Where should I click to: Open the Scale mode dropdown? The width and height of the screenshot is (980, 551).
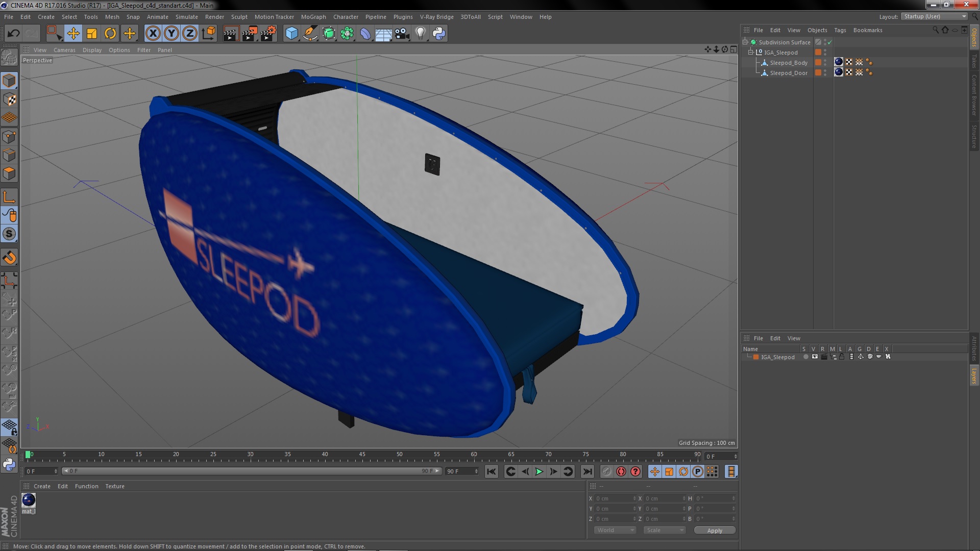click(664, 531)
